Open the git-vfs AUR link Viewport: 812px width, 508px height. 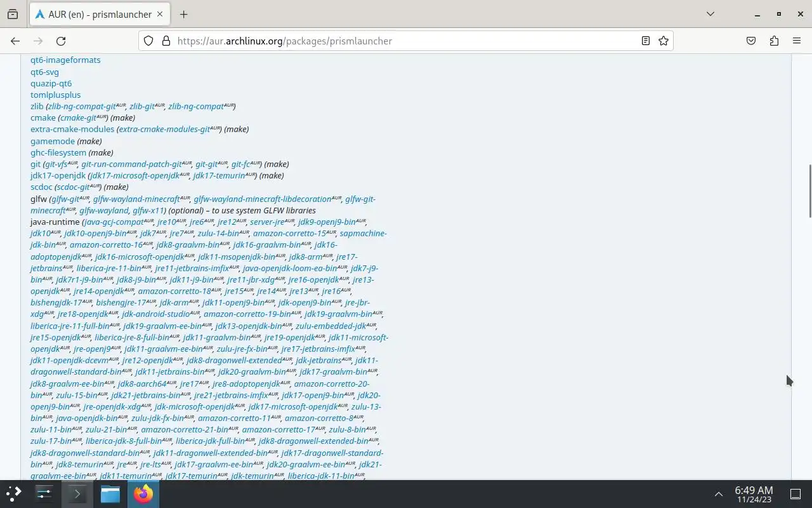pyautogui.click(x=56, y=164)
